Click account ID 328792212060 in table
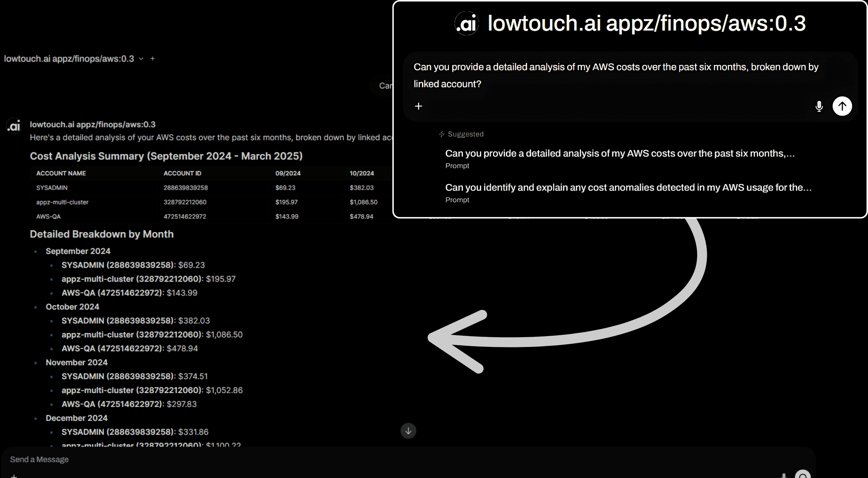The width and height of the screenshot is (868, 478). 185,202
